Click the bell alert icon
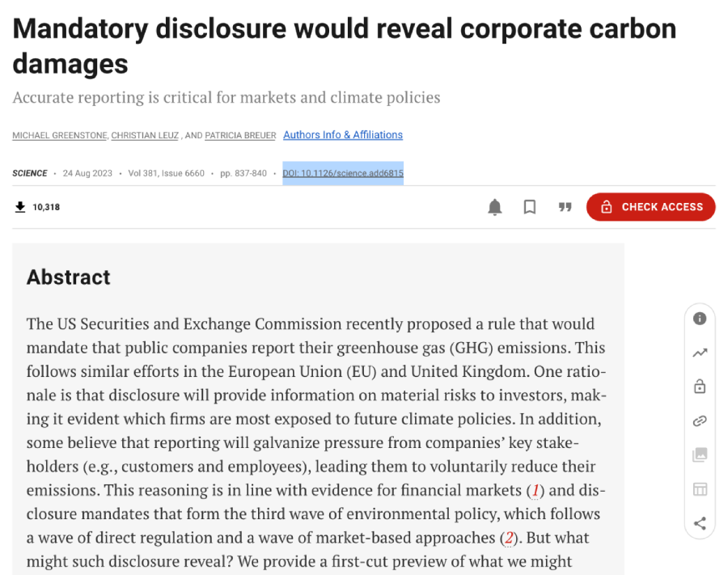This screenshot has height=575, width=728. (x=495, y=207)
